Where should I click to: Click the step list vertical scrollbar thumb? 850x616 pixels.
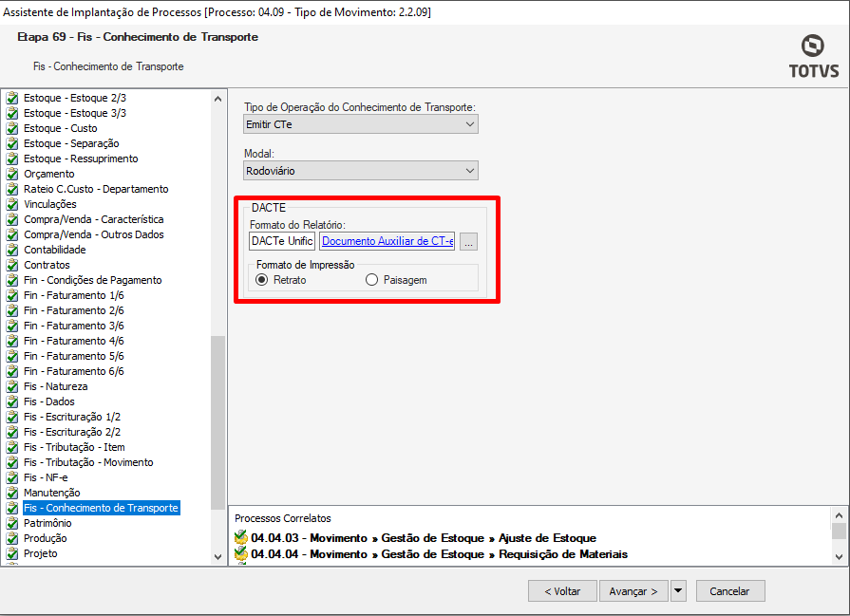[217, 422]
